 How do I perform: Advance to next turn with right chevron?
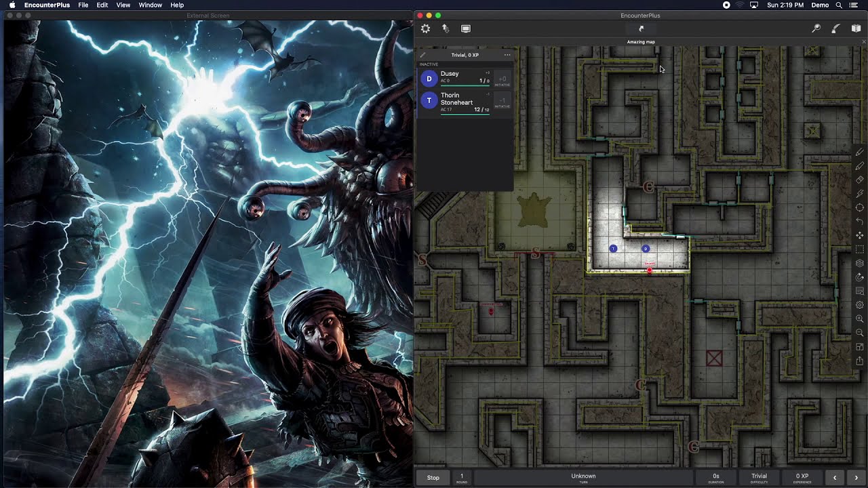tap(856, 478)
